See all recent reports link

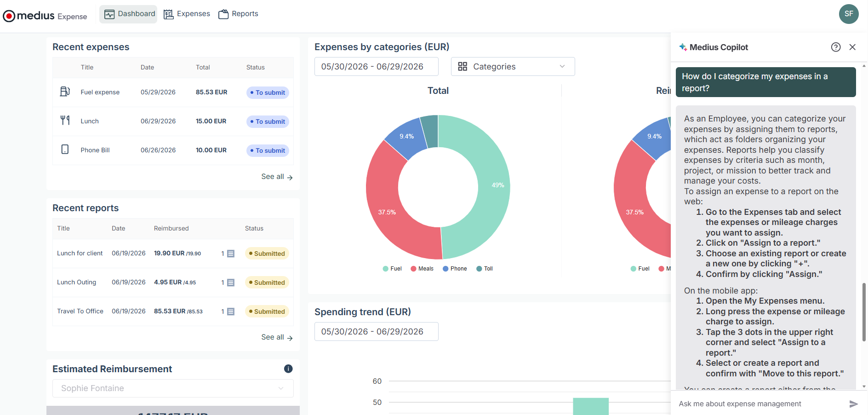coord(277,337)
